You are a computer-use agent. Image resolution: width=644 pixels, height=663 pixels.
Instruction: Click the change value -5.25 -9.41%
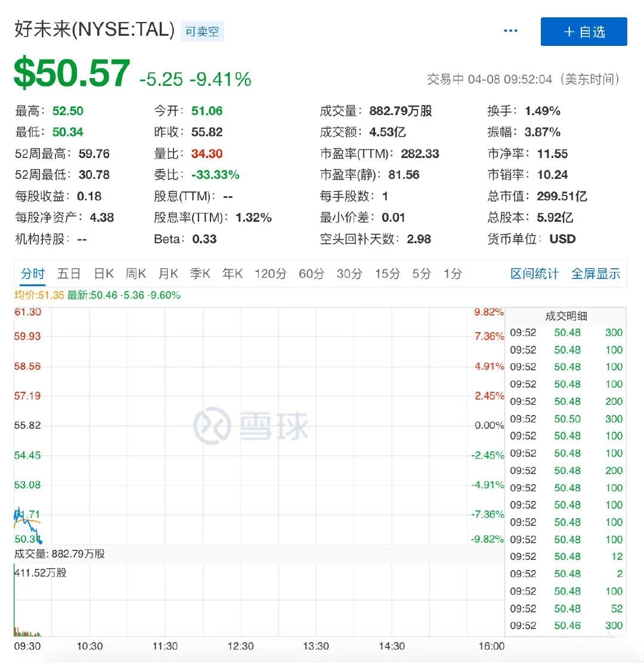(x=196, y=79)
